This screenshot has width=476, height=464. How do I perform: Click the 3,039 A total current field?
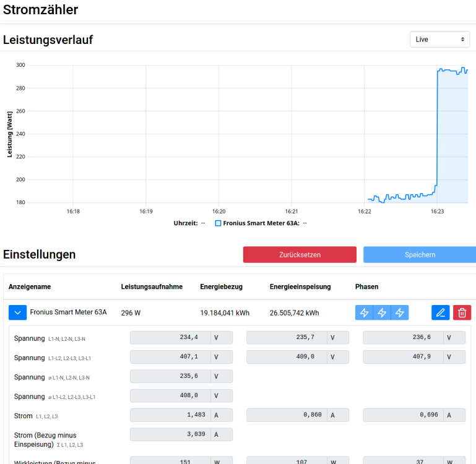(x=170, y=434)
